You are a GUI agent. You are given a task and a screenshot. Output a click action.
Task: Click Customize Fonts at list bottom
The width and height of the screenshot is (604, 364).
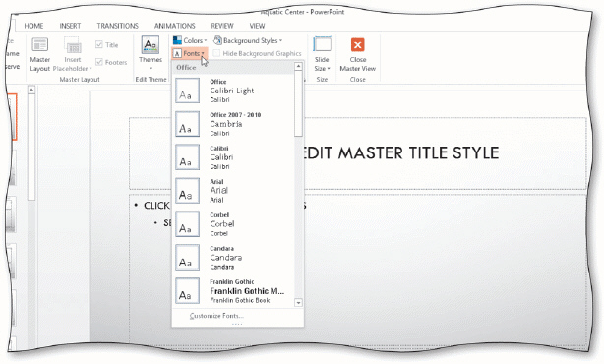tap(216, 316)
